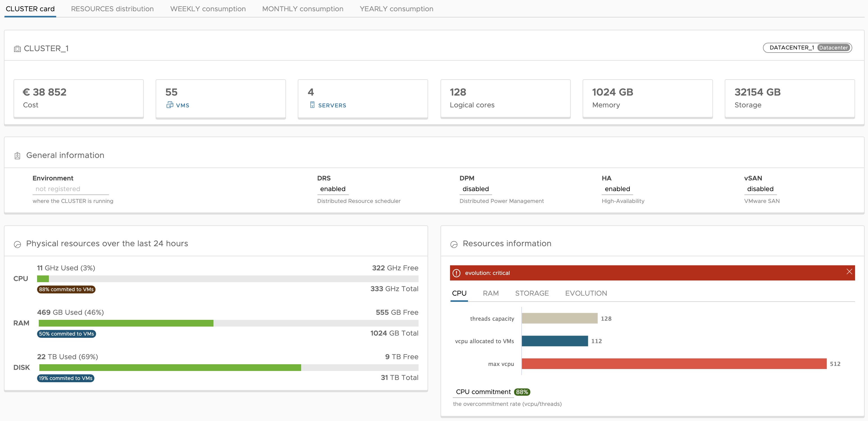The height and width of the screenshot is (421, 868).
Task: Click the Environment not registered field
Action: pyautogui.click(x=71, y=189)
